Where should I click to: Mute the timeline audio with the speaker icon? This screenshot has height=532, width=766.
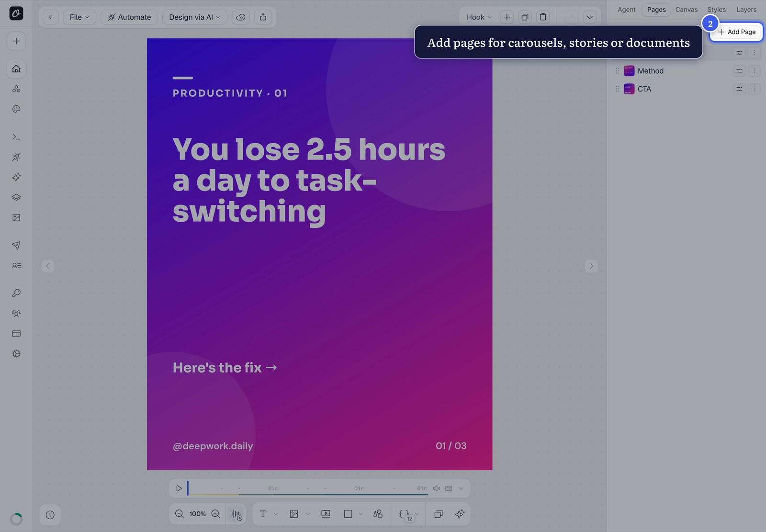(436, 488)
